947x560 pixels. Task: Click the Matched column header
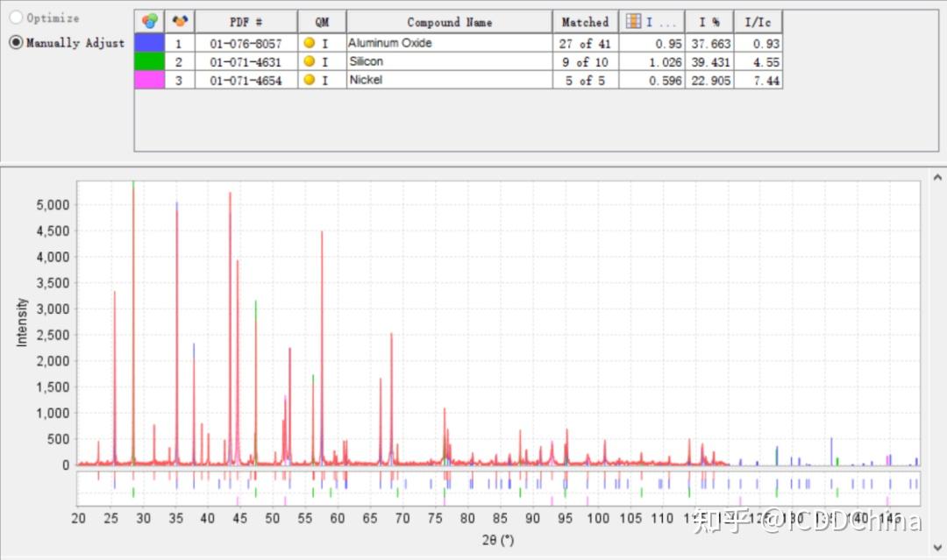click(x=585, y=22)
